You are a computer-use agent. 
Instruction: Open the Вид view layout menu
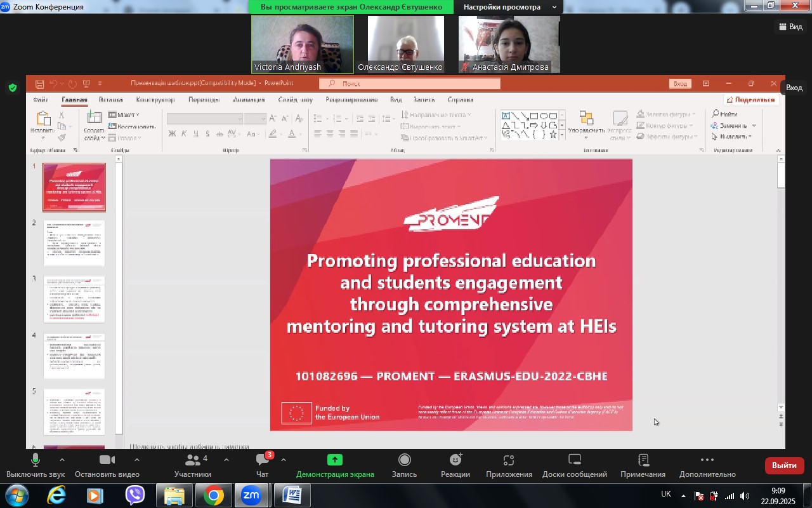pyautogui.click(x=790, y=27)
